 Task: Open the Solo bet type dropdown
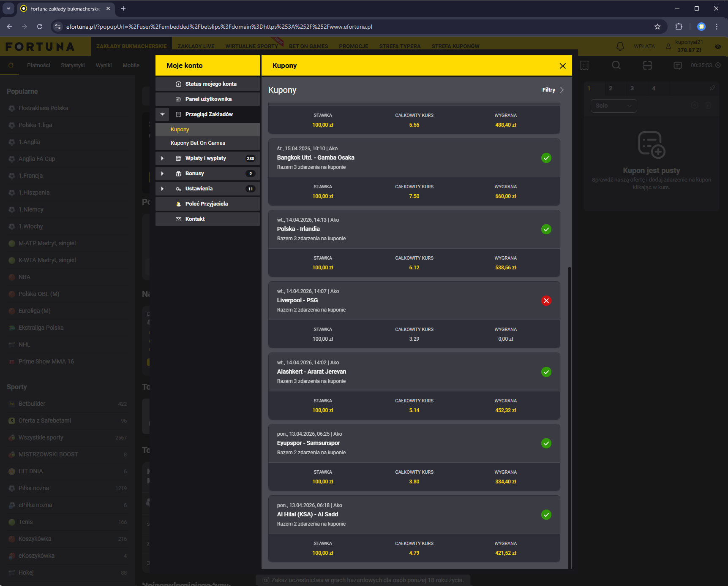coord(613,106)
